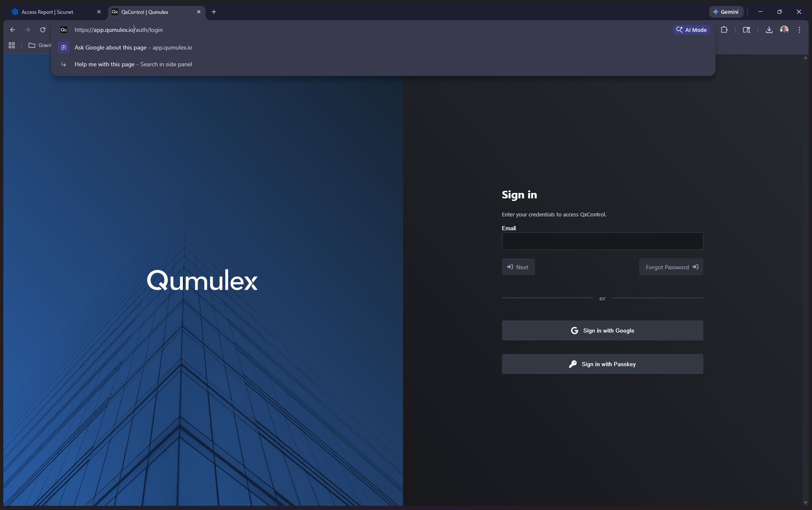Open the Gemini button
The image size is (812, 510).
(726, 12)
